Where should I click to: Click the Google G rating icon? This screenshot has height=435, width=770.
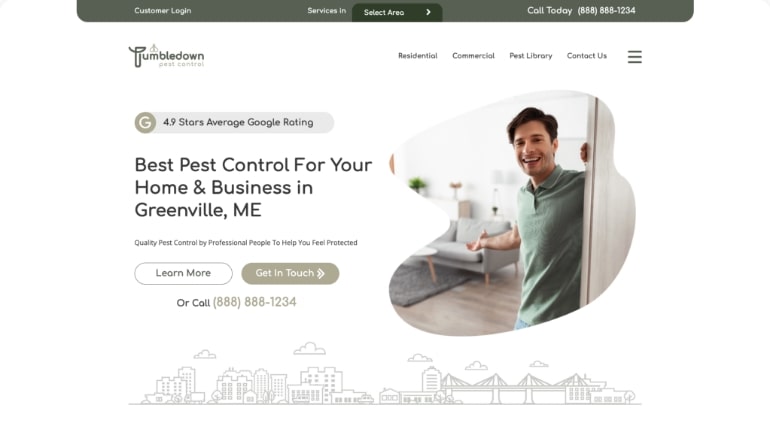pyautogui.click(x=145, y=123)
